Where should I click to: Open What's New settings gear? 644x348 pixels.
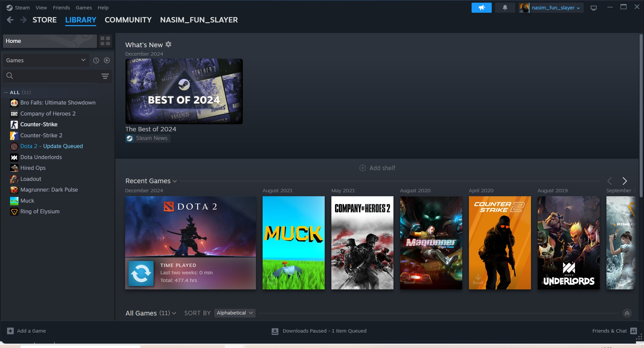coord(168,44)
